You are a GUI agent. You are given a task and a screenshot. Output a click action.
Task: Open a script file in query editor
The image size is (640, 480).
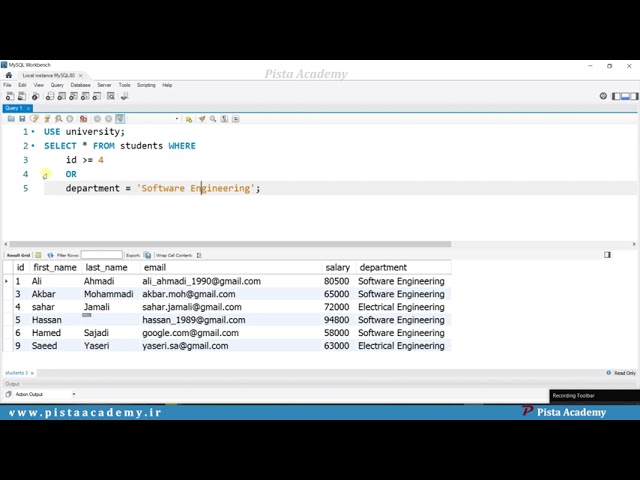pyautogui.click(x=11, y=119)
